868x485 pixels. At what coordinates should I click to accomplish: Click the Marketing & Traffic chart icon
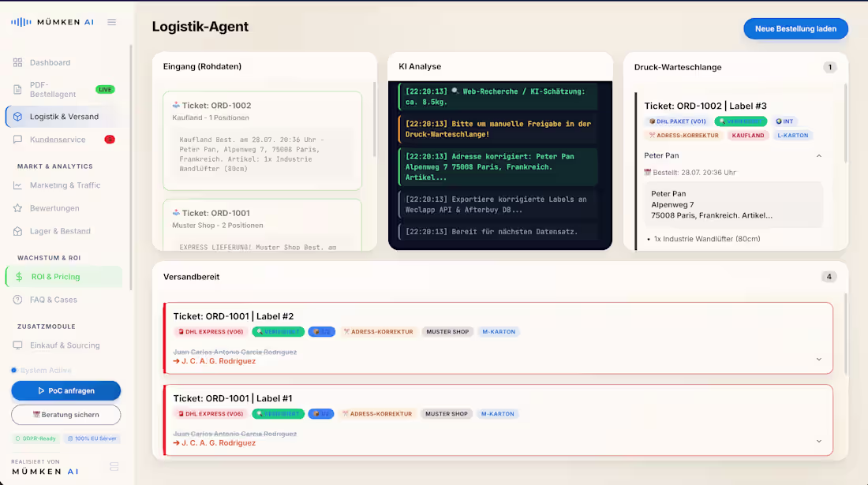pos(17,185)
